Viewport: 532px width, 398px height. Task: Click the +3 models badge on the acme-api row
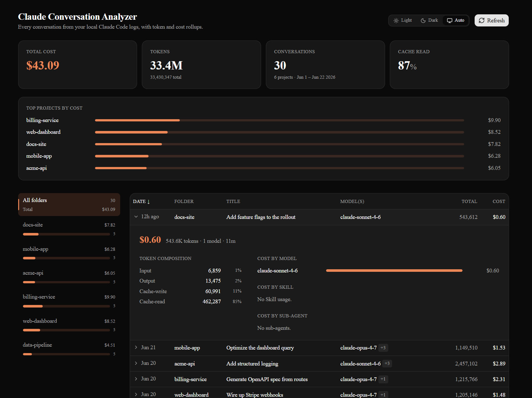[387, 363]
